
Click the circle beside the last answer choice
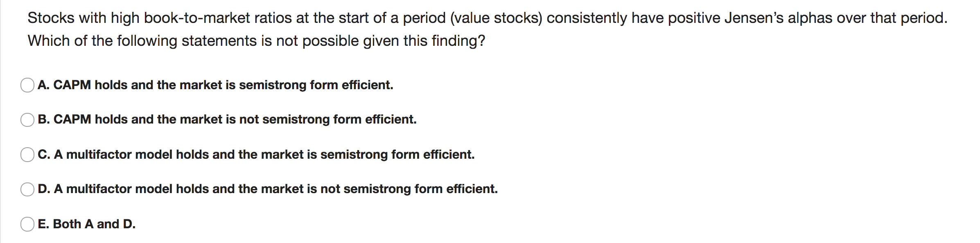tap(27, 223)
